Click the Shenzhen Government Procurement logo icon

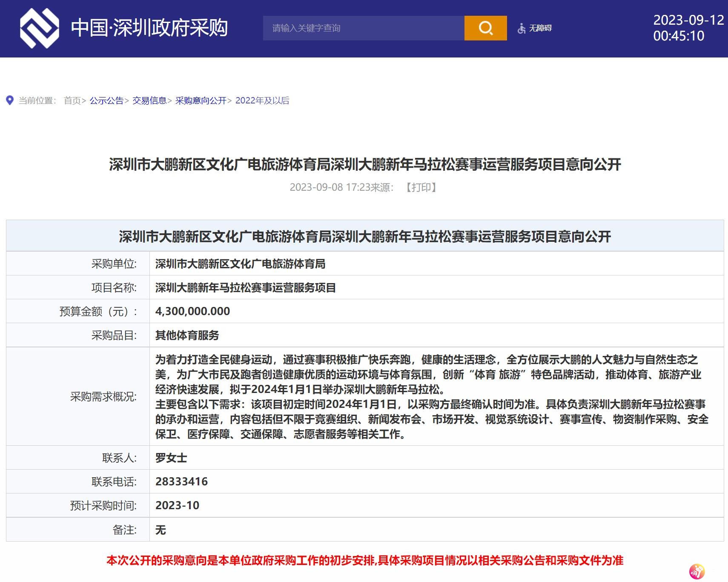39,28
